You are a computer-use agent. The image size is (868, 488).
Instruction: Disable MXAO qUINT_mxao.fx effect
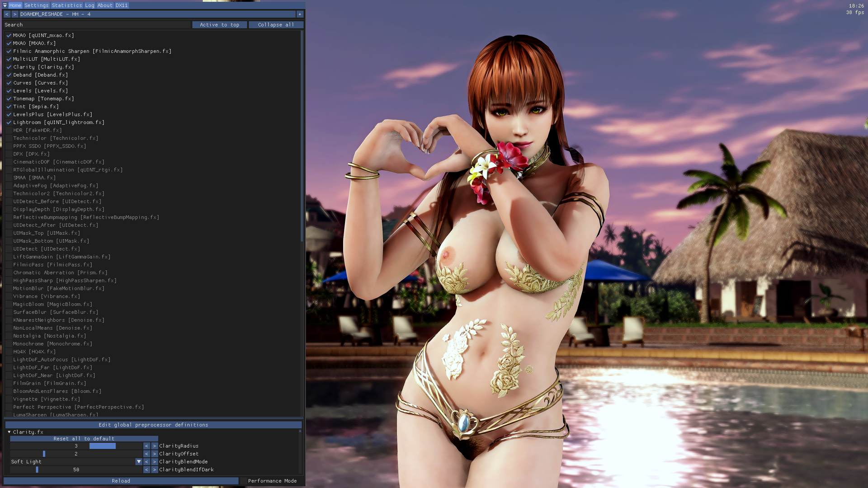[x=9, y=35]
